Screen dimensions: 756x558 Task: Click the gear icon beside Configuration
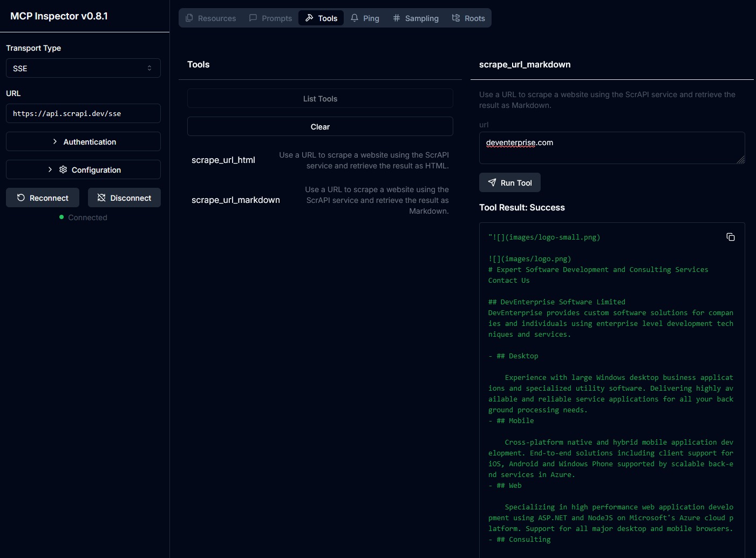[63, 169]
